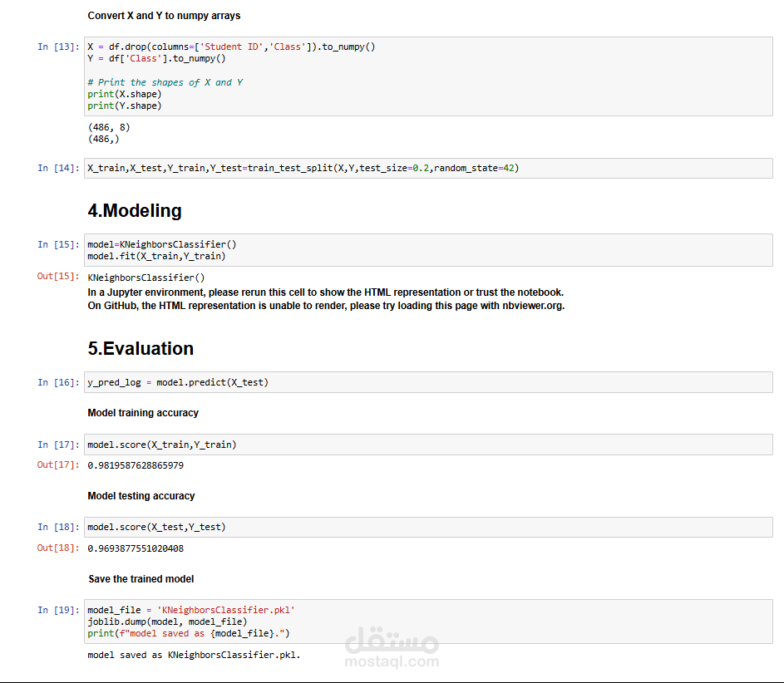Click the "model saved as KNeighborsClassifier.pkl." output

tap(194, 655)
